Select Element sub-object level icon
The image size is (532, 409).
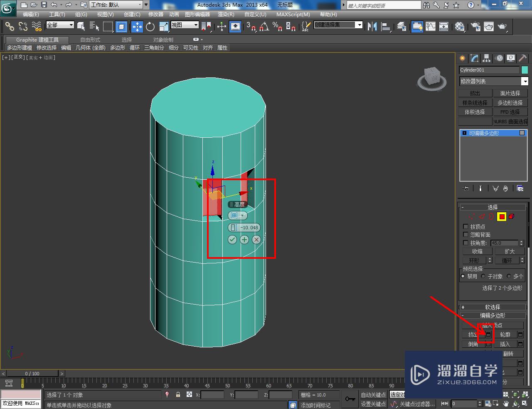512,216
